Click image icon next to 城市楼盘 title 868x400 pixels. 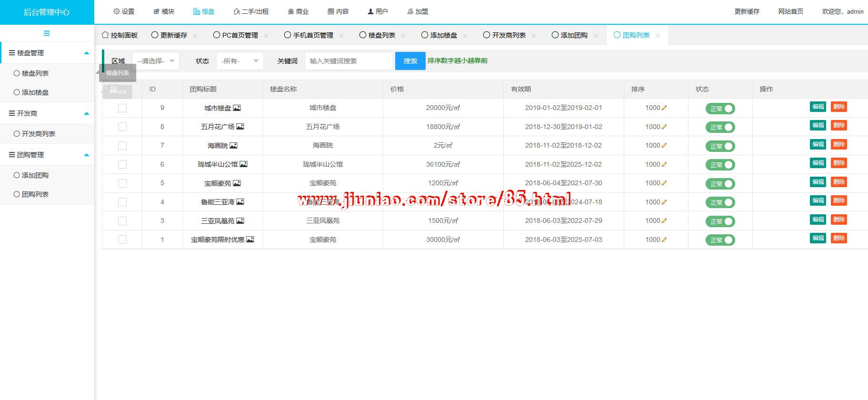click(237, 108)
